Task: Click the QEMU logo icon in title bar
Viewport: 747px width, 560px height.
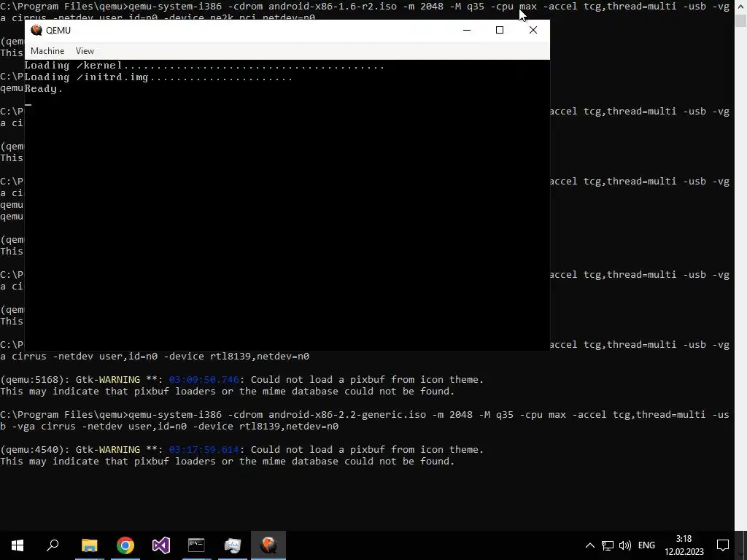Action: coord(36,30)
